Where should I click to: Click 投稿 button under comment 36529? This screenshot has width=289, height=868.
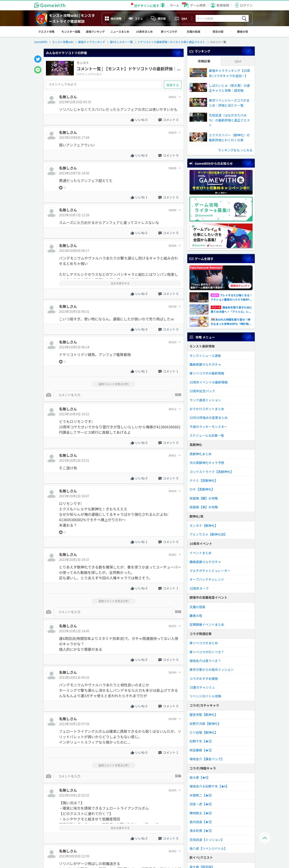[178, 395]
